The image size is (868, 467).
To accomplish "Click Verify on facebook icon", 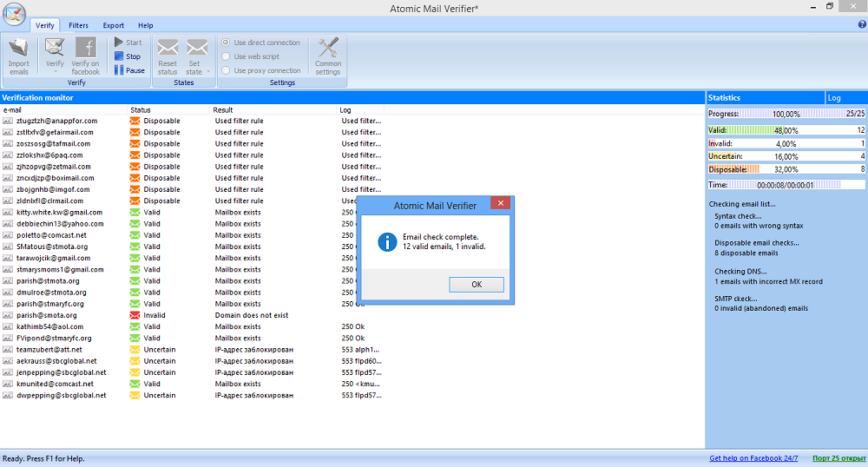I will [x=86, y=48].
